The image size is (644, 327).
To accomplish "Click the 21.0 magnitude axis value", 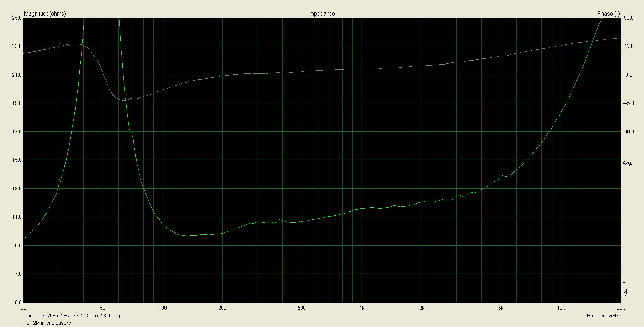I will pos(17,75).
